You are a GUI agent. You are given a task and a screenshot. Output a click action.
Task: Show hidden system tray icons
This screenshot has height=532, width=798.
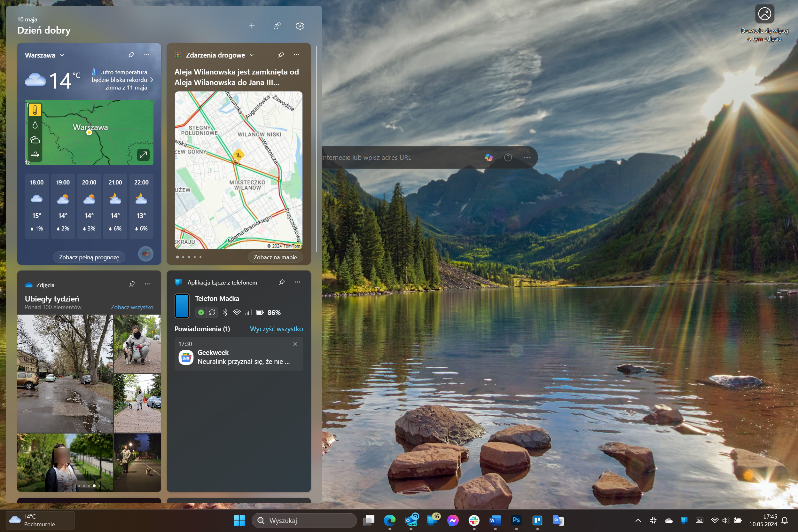coord(638,520)
